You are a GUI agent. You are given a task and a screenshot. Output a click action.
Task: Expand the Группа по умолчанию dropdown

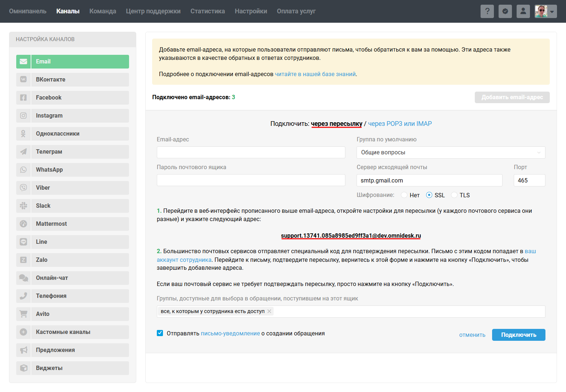click(x=451, y=152)
